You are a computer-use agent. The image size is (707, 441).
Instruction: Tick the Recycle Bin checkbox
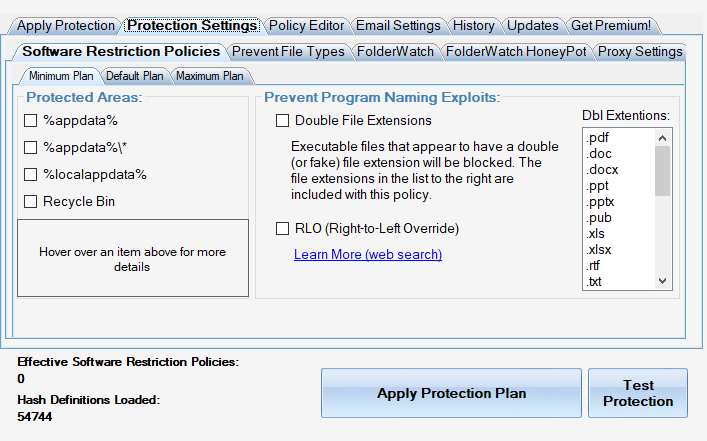(32, 202)
